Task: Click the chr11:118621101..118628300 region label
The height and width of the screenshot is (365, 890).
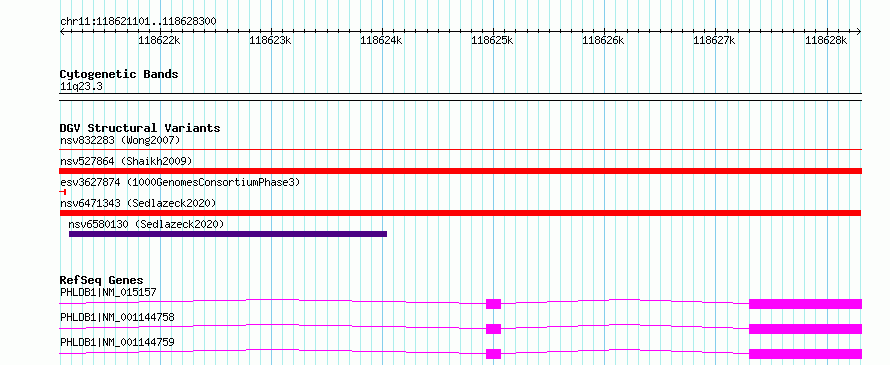Action: (138, 22)
